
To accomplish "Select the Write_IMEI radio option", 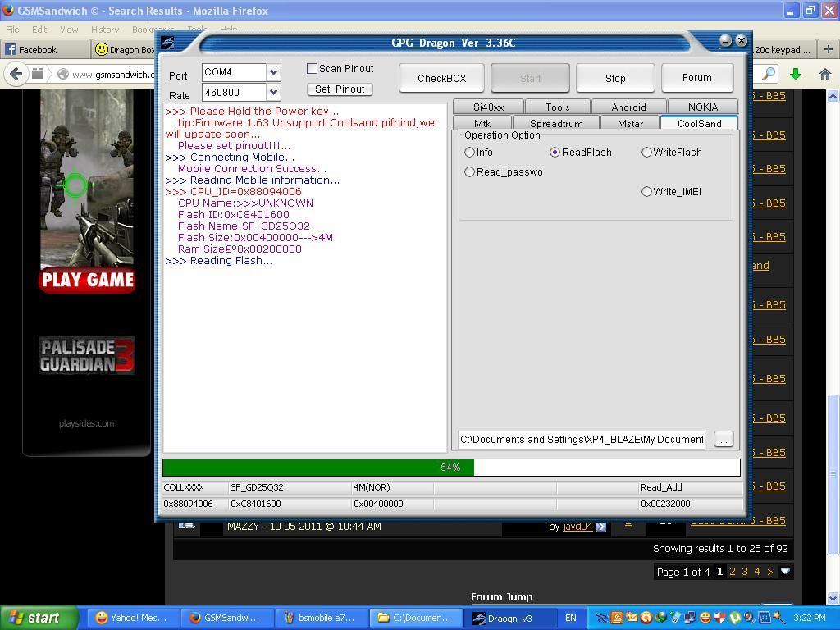I will click(x=647, y=192).
